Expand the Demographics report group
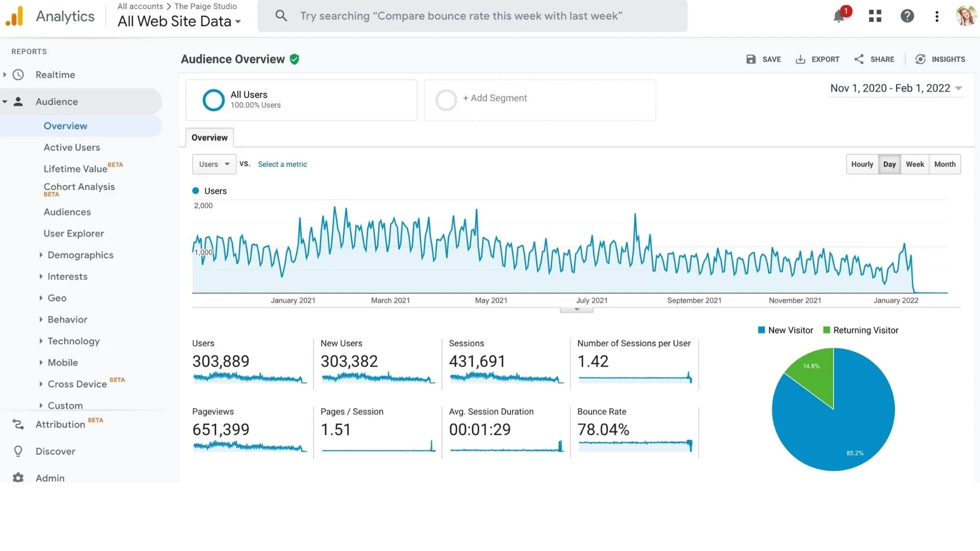 click(x=80, y=255)
